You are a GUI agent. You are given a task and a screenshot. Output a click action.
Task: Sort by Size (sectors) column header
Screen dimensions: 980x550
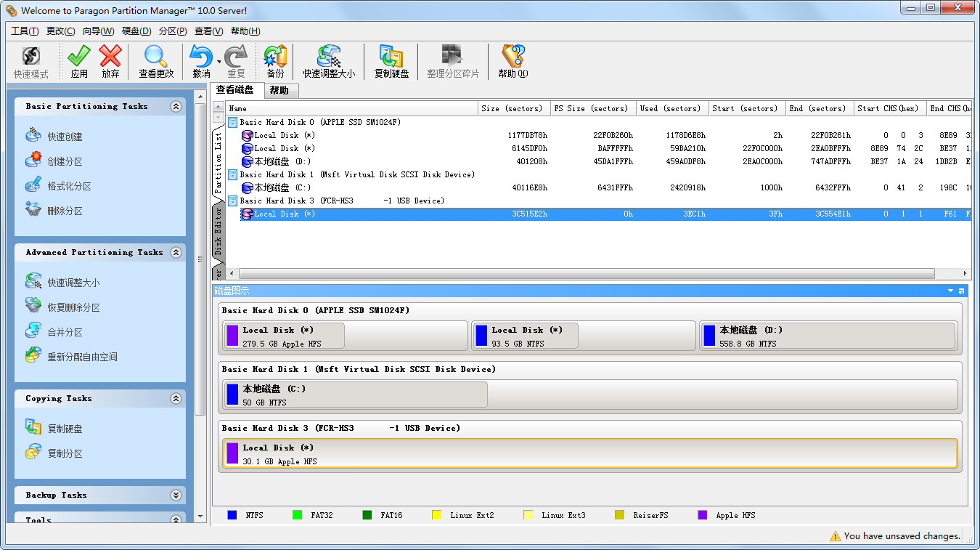click(515, 108)
